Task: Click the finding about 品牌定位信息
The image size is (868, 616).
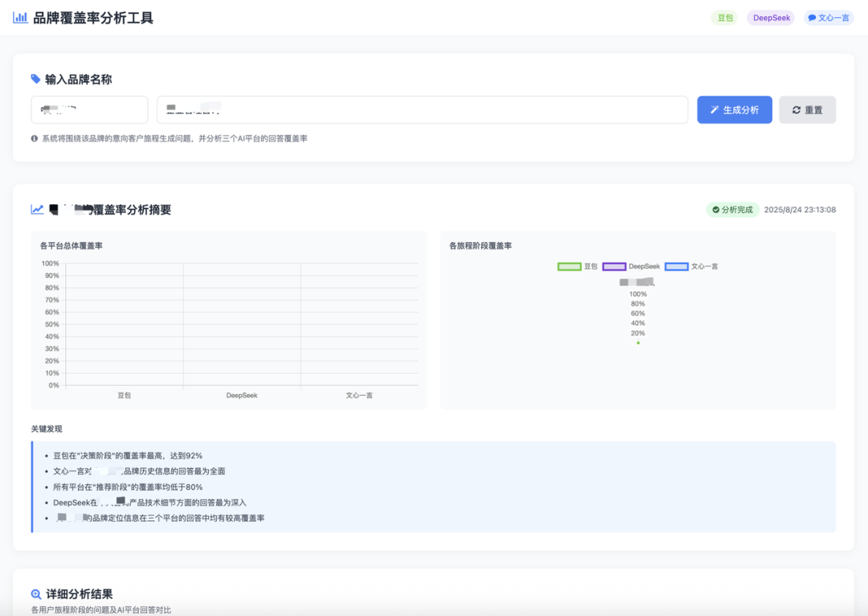Action: point(159,518)
